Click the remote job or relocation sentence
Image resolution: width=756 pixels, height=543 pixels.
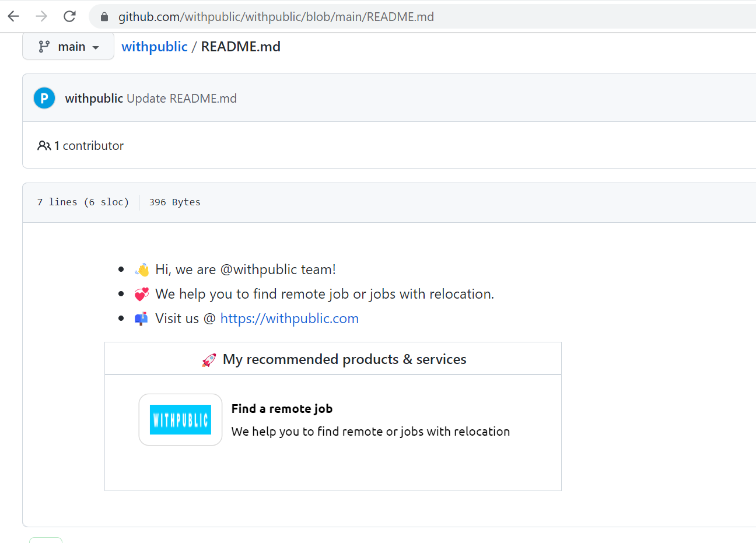(x=324, y=294)
